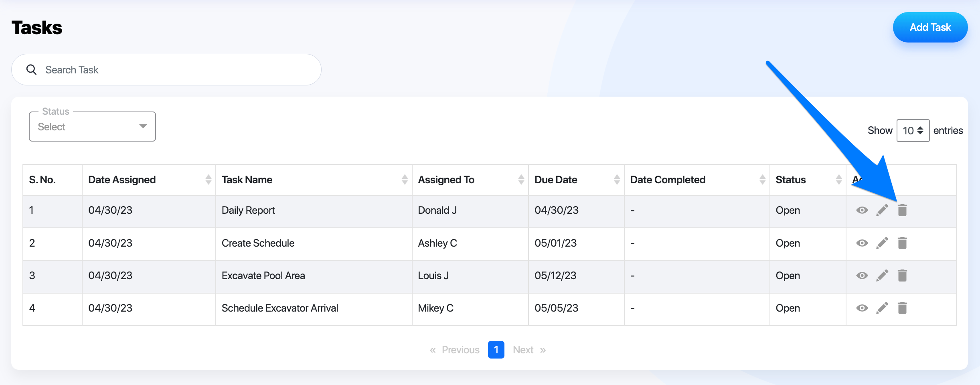This screenshot has width=980, height=385.
Task: Sort by Task Name column arrows
Action: [405, 180]
